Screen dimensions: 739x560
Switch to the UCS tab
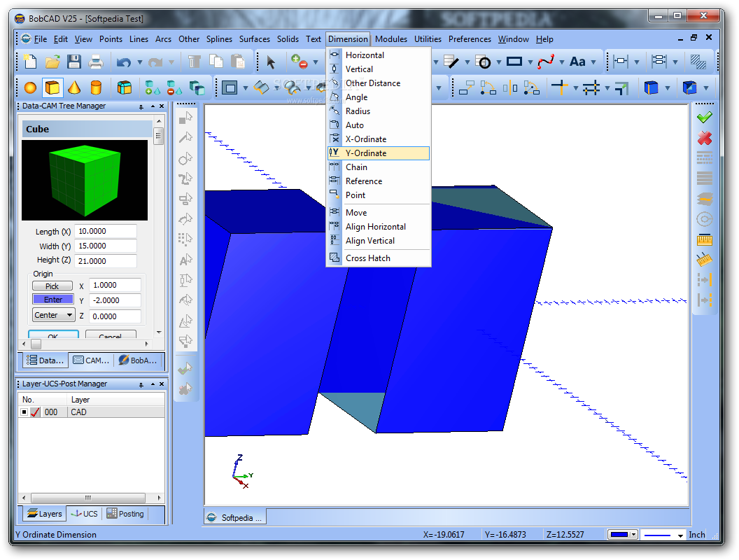pyautogui.click(x=85, y=514)
